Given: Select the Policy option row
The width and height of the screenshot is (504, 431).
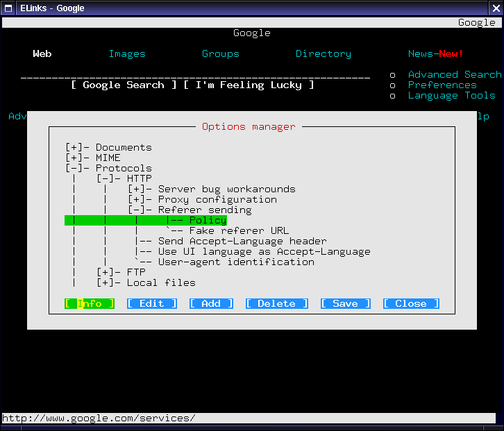Looking at the screenshot, I should (146, 221).
